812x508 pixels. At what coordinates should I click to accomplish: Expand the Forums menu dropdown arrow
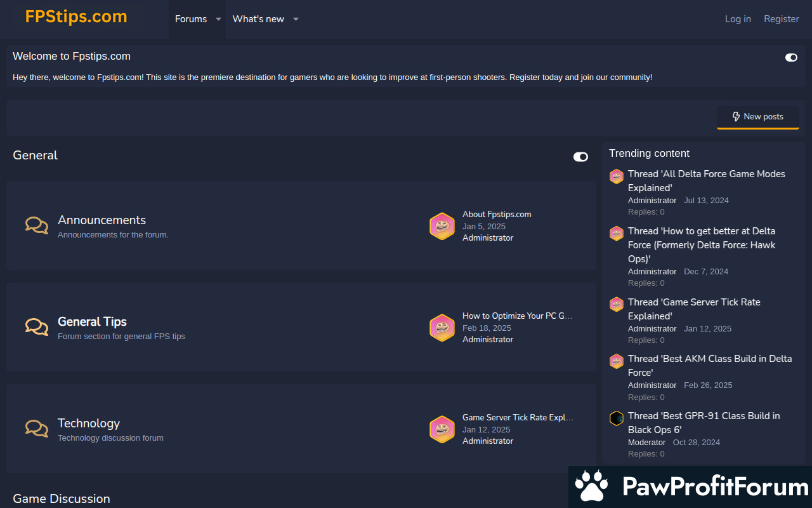pyautogui.click(x=218, y=19)
